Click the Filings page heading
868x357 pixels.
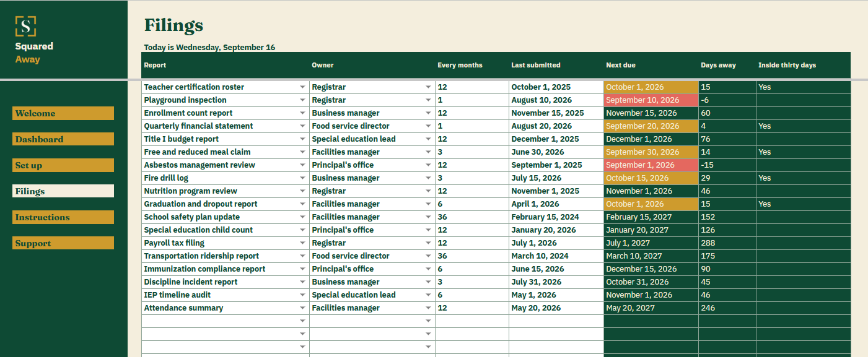[173, 25]
